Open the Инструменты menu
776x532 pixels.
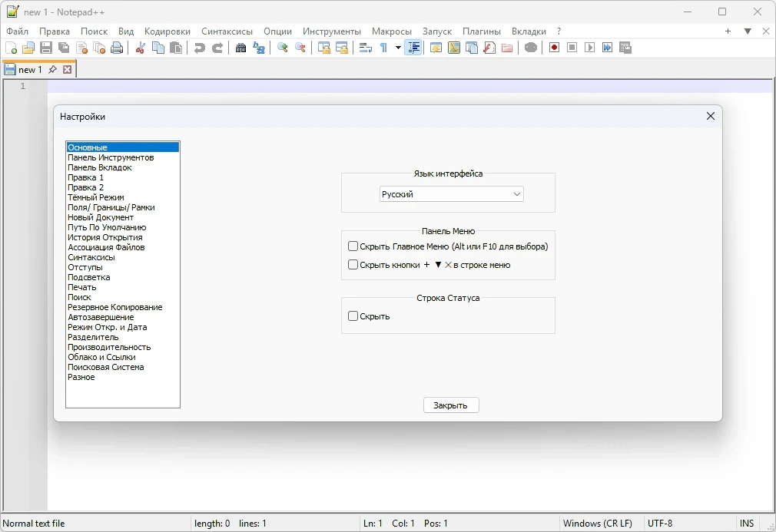[x=332, y=31]
